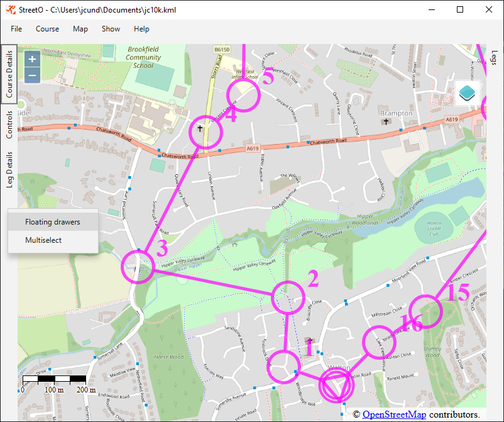This screenshot has height=422, width=504.
Task: Toggle the Floating drawers option
Action: (x=53, y=222)
